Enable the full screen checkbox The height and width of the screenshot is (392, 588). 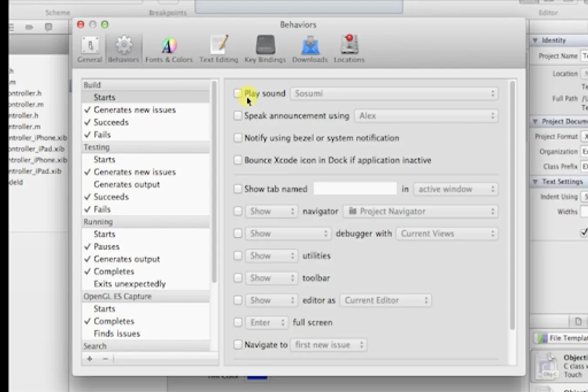click(x=238, y=322)
